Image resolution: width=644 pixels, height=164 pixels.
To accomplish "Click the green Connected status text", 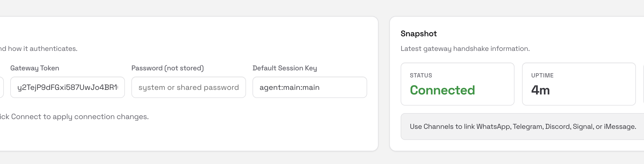I will pyautogui.click(x=442, y=90).
